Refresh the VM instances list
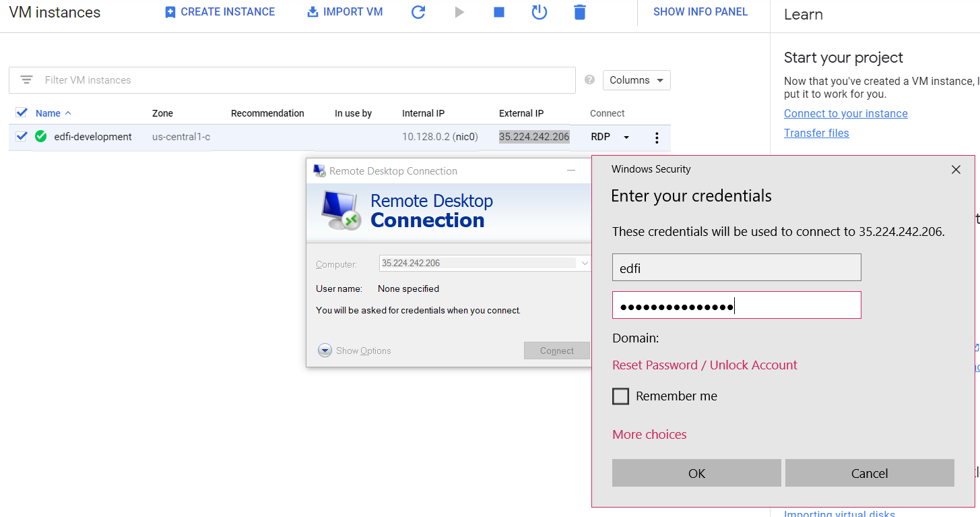Viewport: 980px width, 517px height. [418, 12]
